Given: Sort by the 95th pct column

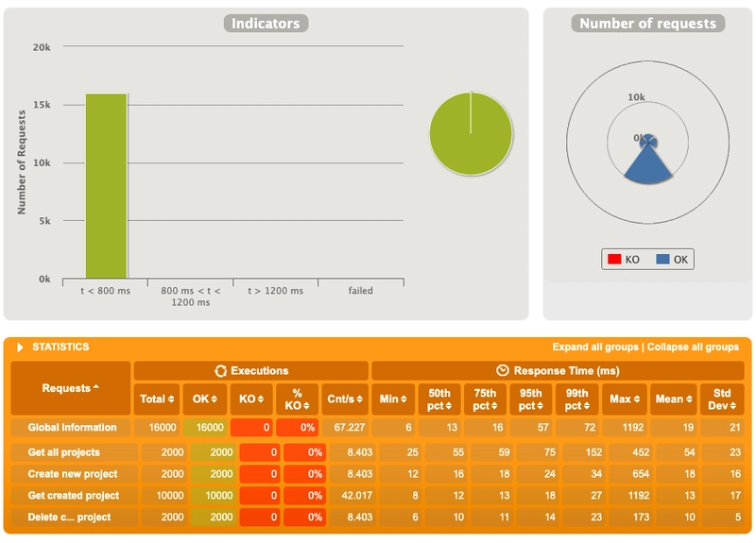Looking at the screenshot, I should [532, 399].
